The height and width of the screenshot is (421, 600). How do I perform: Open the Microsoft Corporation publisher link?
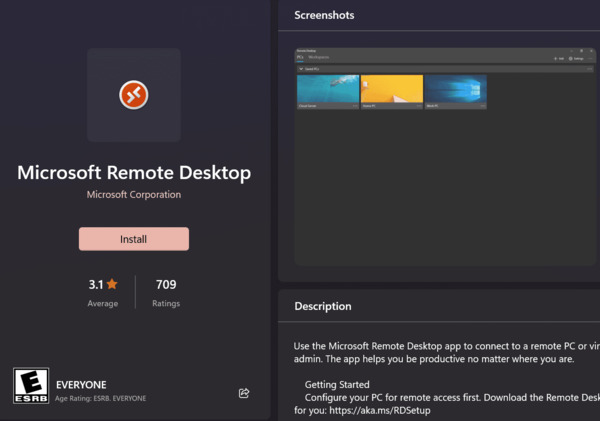[134, 194]
